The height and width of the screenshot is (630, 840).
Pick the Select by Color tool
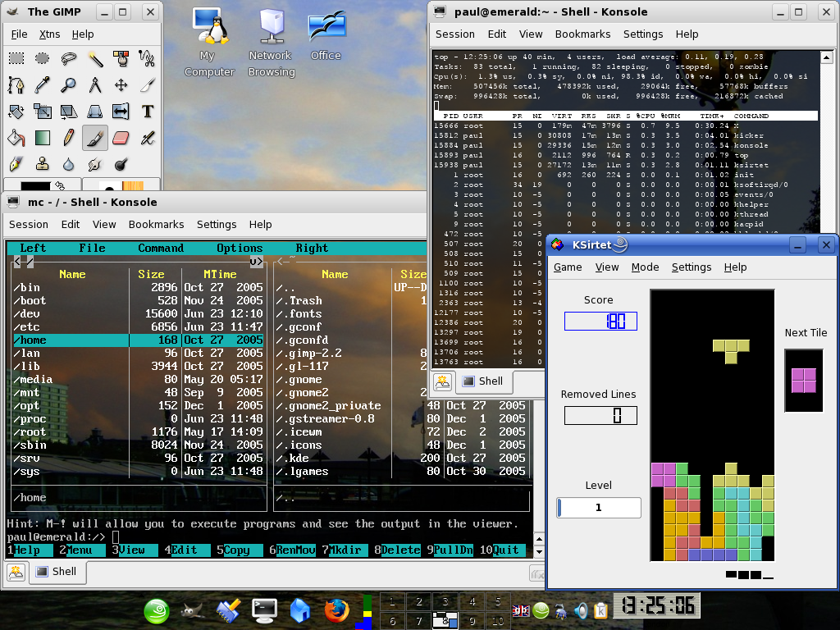point(121,58)
